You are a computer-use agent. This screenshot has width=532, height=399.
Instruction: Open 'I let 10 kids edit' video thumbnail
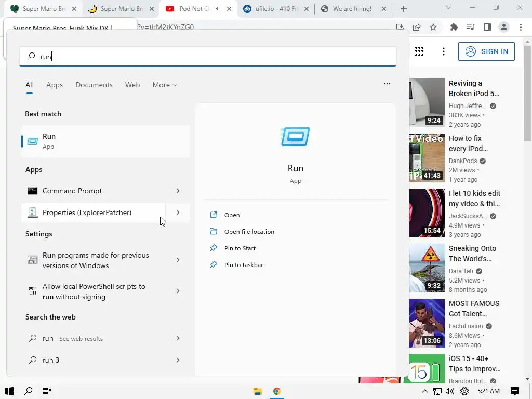point(427,212)
